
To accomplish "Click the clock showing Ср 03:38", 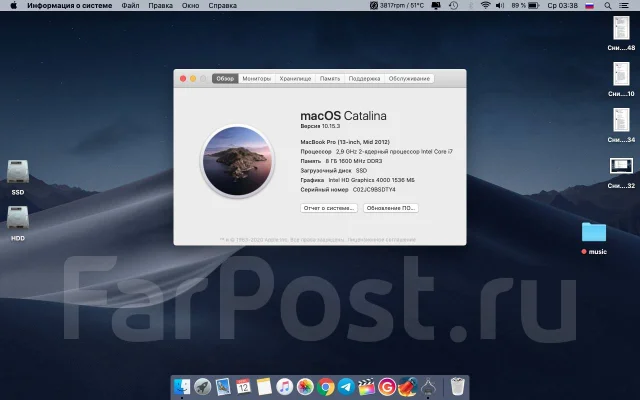I will 562,6.
